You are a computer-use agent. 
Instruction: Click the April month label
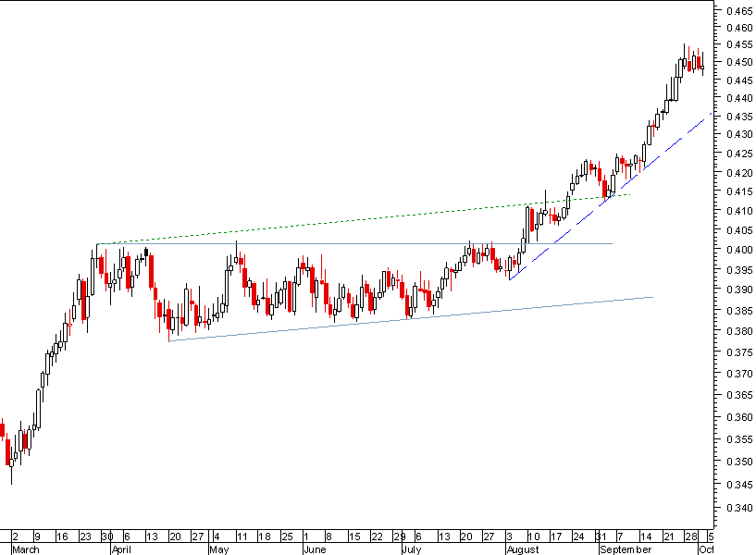[121, 549]
